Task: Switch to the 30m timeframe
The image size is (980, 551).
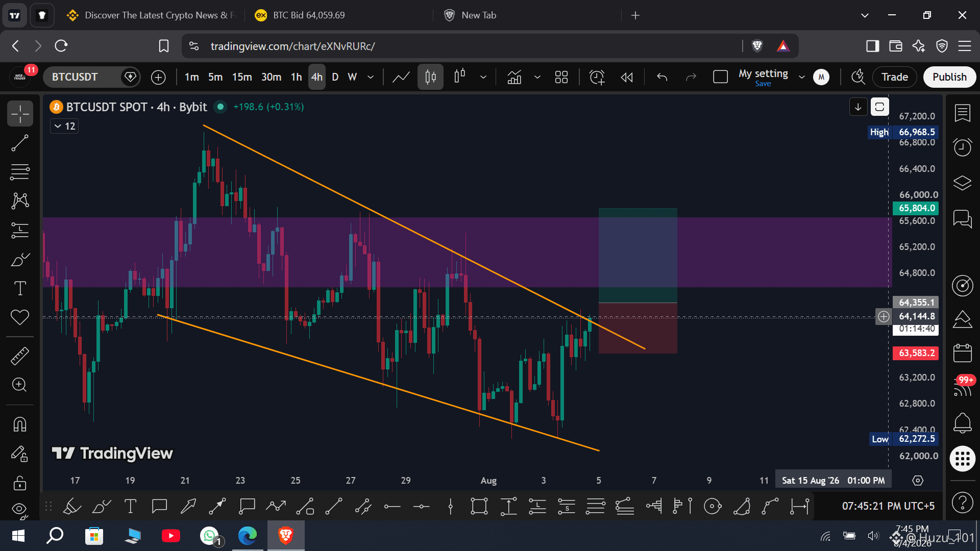Action: [271, 77]
